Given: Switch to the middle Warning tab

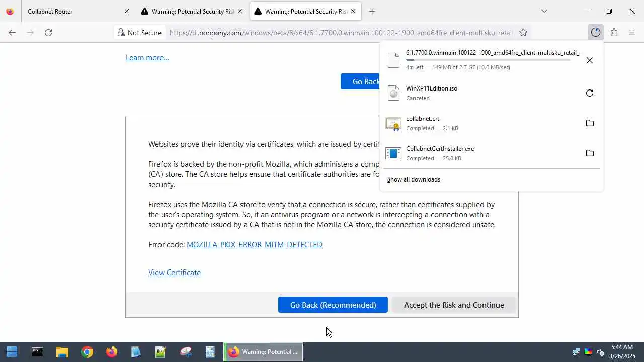Looking at the screenshot, I should click(192, 11).
